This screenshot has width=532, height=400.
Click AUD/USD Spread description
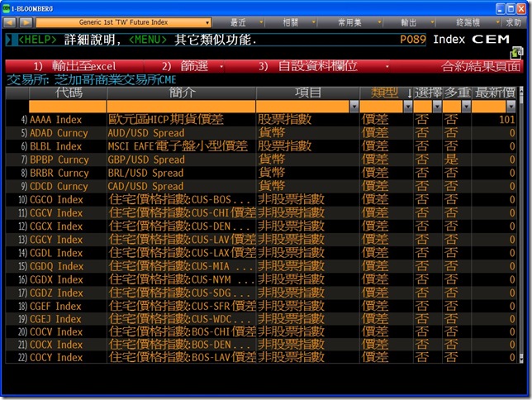pyautogui.click(x=146, y=133)
